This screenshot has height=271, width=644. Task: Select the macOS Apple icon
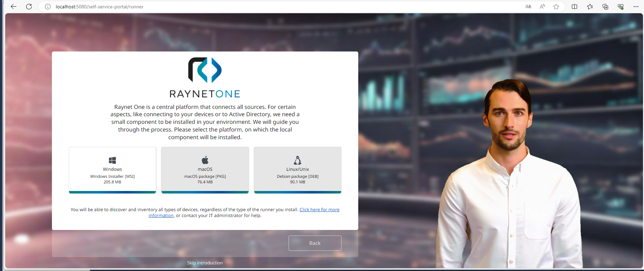205,160
